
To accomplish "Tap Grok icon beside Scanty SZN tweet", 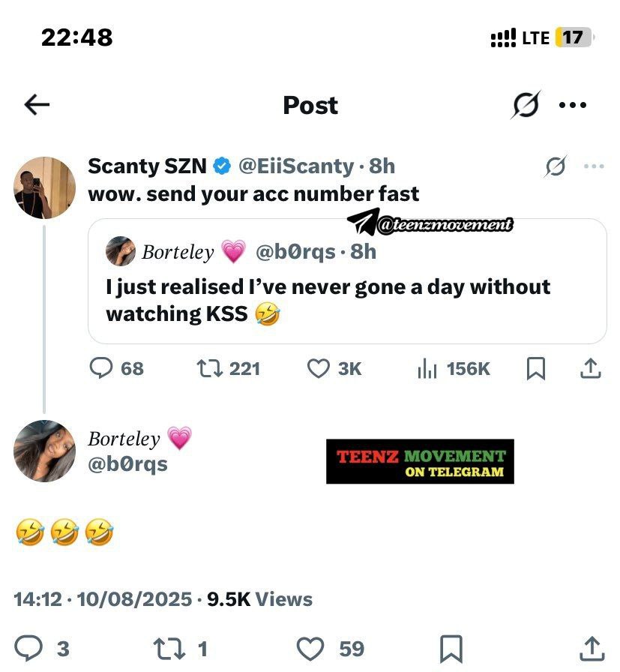I will coord(556,166).
